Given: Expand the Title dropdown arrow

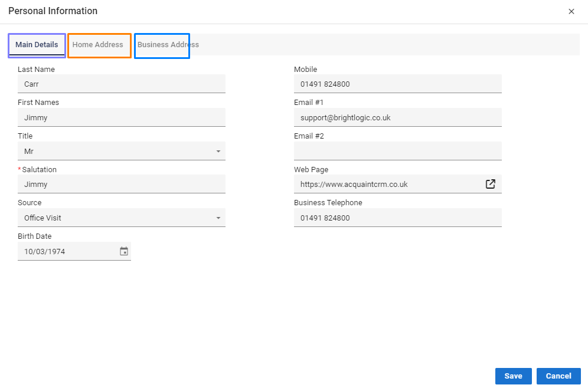Looking at the screenshot, I should click(x=218, y=152).
